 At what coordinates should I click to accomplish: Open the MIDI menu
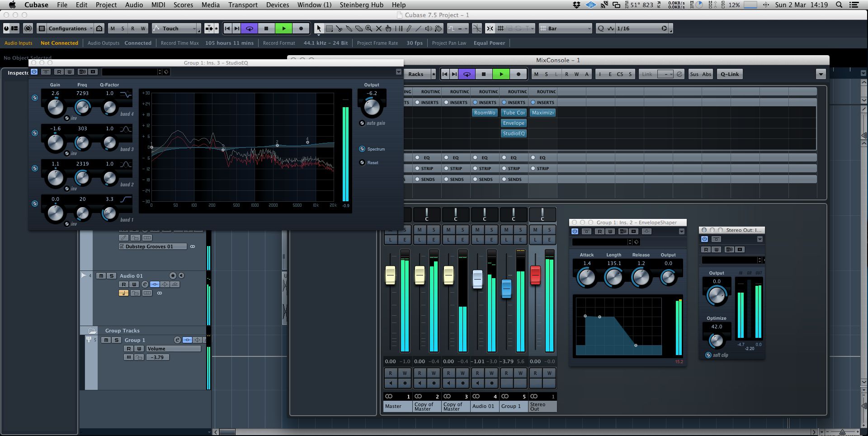tap(158, 5)
